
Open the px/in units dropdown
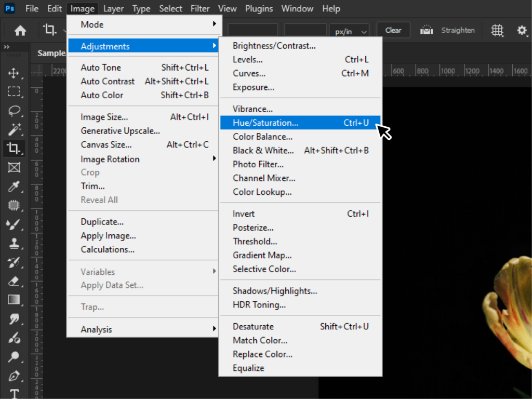[349, 31]
